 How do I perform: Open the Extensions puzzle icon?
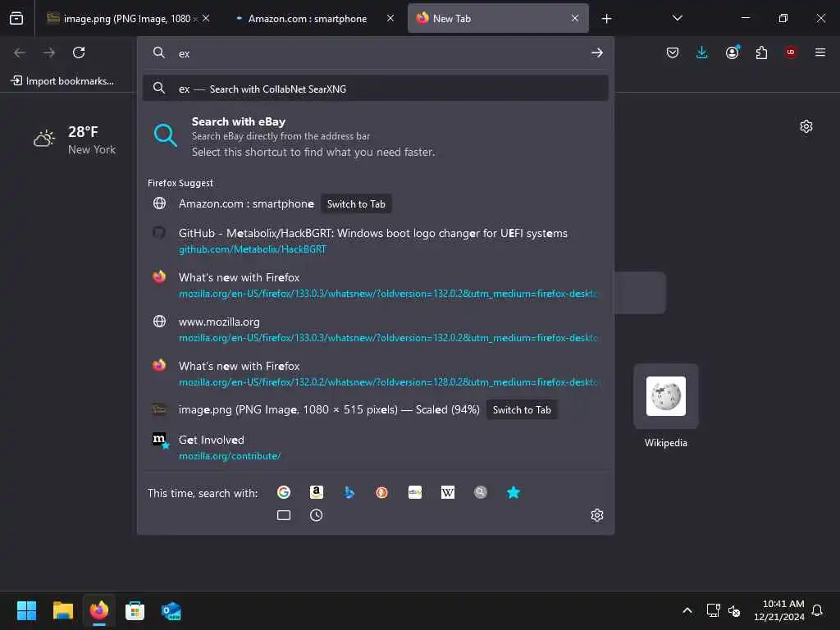(761, 52)
